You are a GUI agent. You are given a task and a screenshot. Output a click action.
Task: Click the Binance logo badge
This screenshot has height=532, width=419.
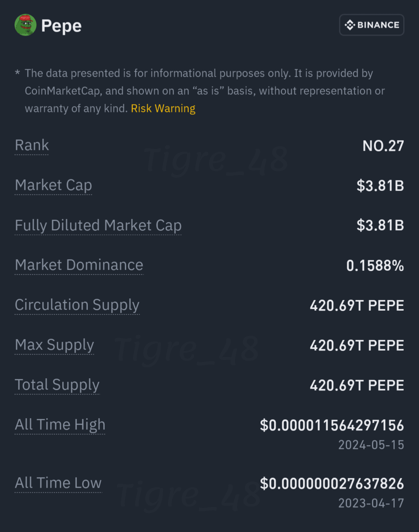pyautogui.click(x=372, y=25)
